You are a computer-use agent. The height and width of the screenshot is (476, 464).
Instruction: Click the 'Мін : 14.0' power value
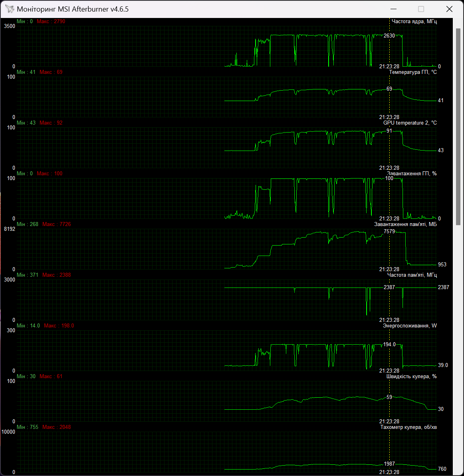tap(28, 325)
